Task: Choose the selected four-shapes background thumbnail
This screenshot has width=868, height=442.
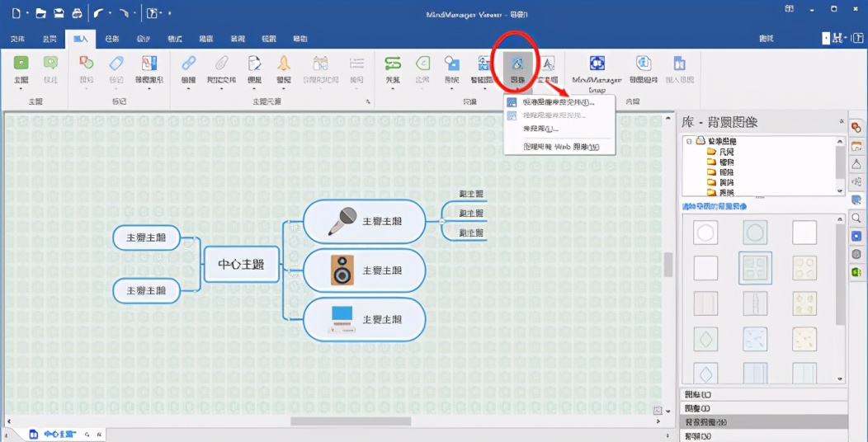Action: pyautogui.click(x=755, y=268)
